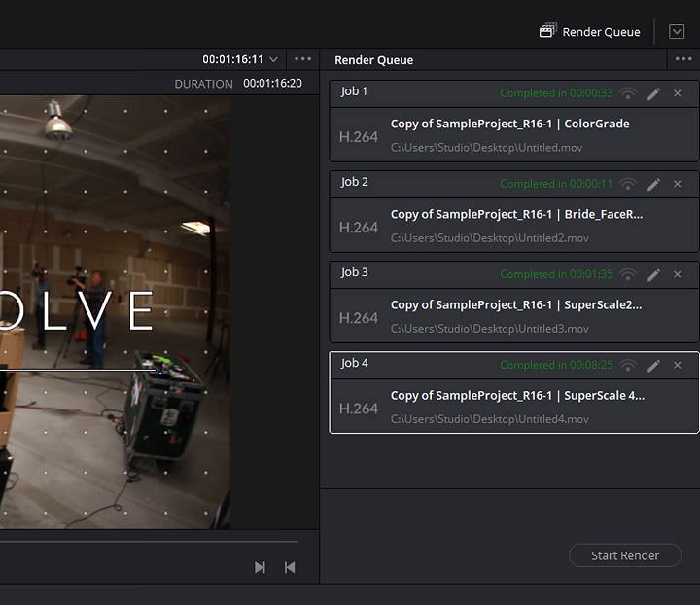
Task: Click the Completed in 00:08:25 status
Action: pyautogui.click(x=556, y=365)
